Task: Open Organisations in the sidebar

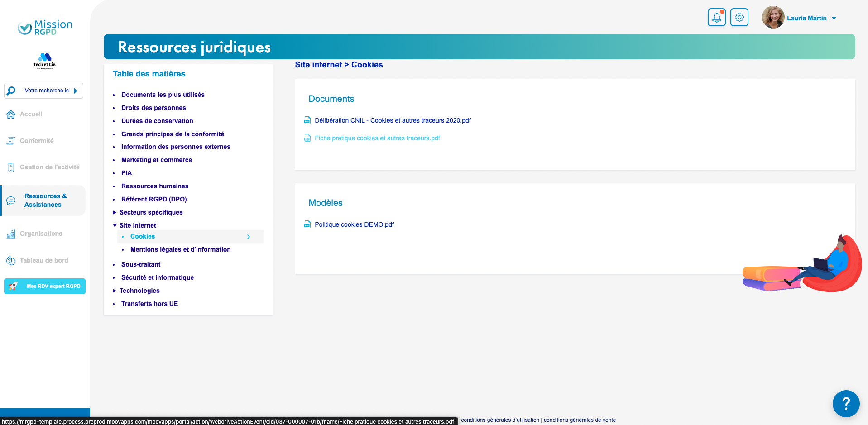Action: tap(41, 234)
